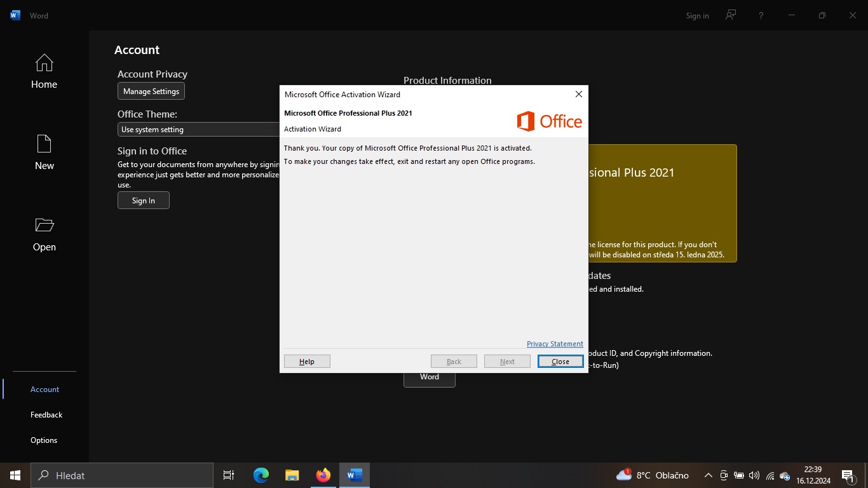
Task: Open Options in the Word sidebar
Action: click(x=44, y=440)
